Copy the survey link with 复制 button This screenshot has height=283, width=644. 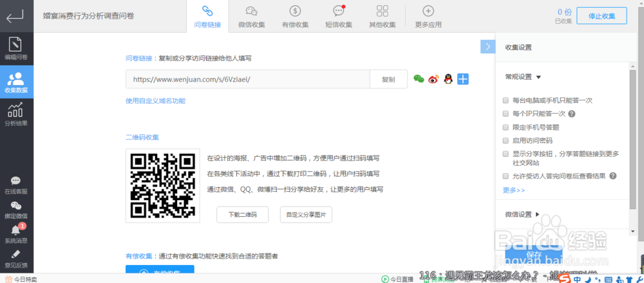(388, 79)
